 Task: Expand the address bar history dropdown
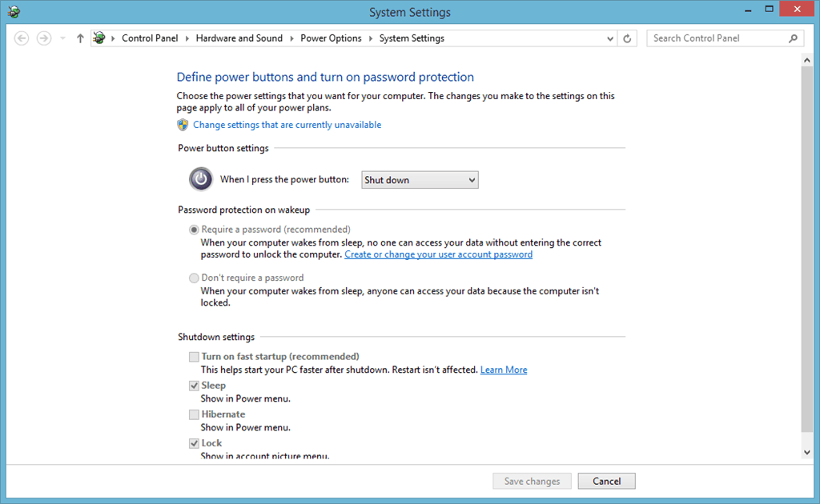pyautogui.click(x=609, y=38)
